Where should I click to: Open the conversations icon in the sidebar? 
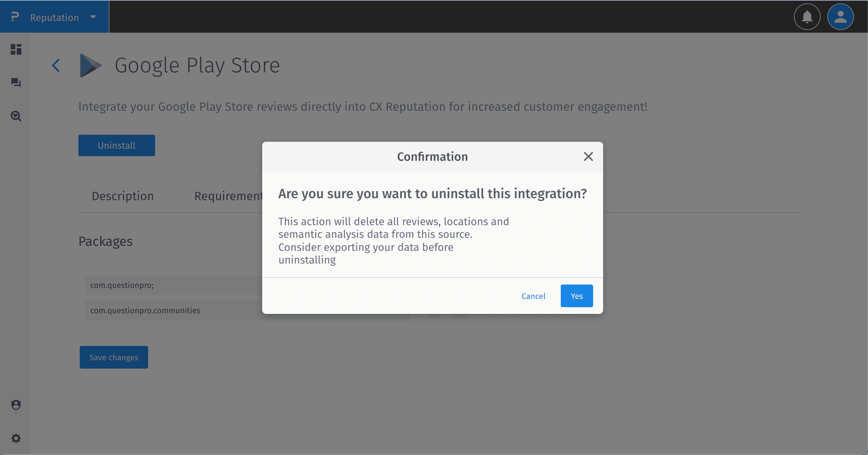15,83
